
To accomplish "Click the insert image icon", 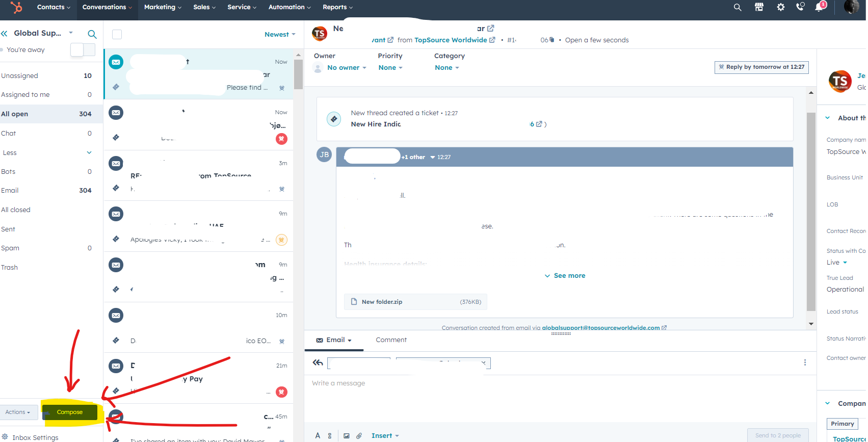I will 347,435.
